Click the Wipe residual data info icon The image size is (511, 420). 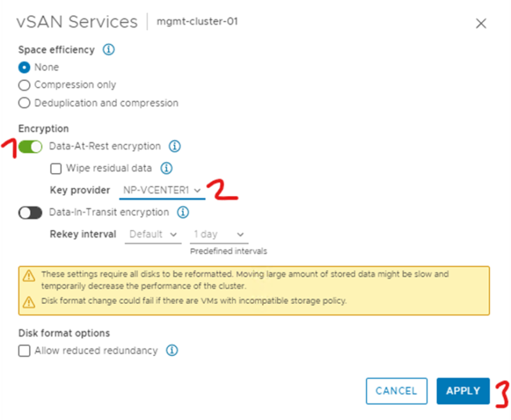click(165, 168)
